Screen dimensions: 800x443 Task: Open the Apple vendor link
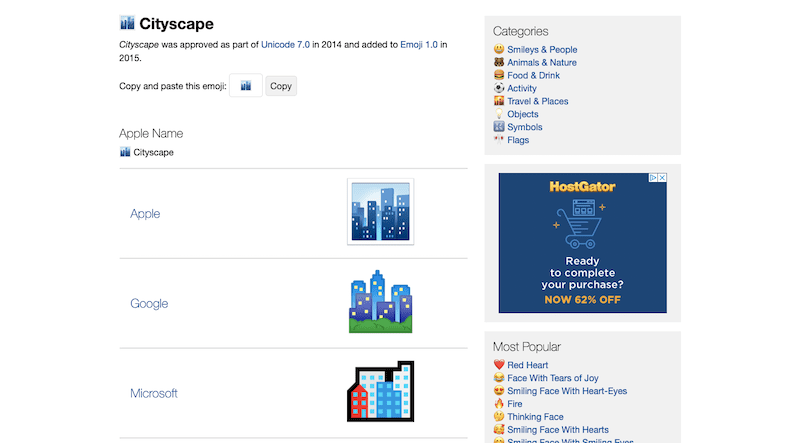[x=145, y=213]
